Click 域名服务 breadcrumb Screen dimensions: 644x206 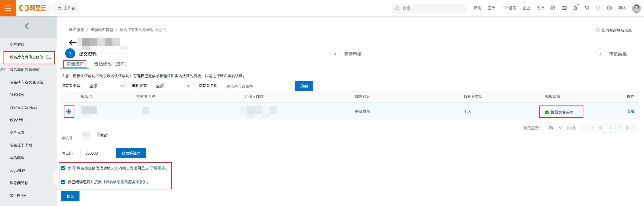(76, 30)
